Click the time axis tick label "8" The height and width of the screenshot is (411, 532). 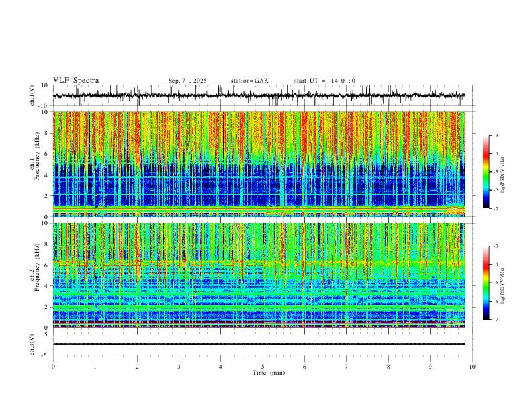click(388, 367)
